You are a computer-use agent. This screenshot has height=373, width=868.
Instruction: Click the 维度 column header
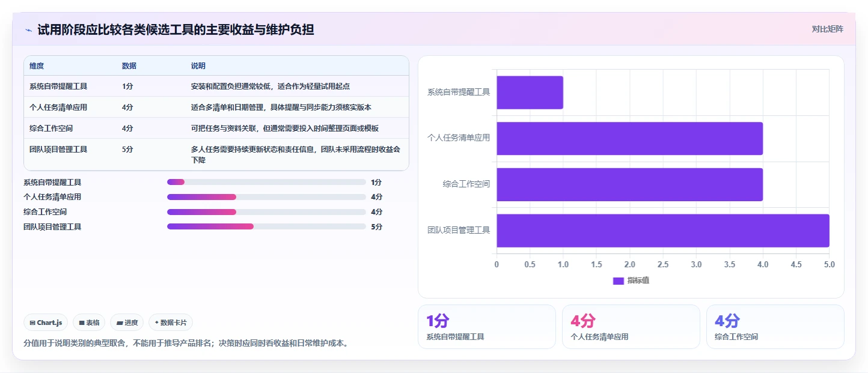37,66
